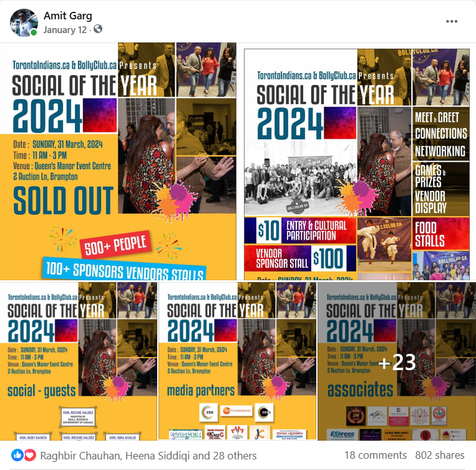Click the 500+ PEOPLE red badge
This screenshot has height=470, width=476.
pyautogui.click(x=115, y=244)
